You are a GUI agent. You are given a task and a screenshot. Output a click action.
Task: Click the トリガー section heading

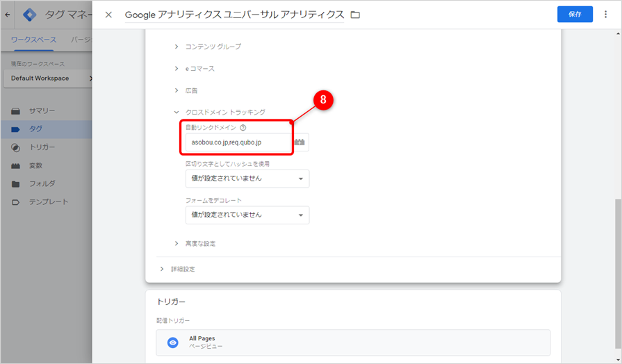tap(172, 301)
